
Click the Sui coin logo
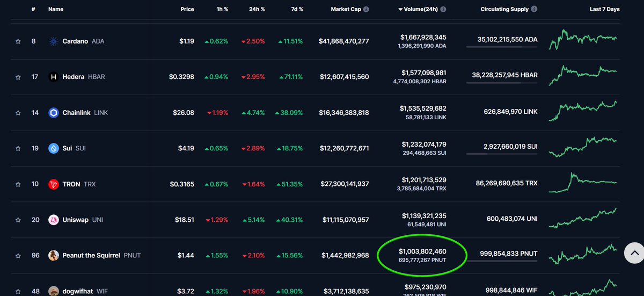(x=53, y=148)
